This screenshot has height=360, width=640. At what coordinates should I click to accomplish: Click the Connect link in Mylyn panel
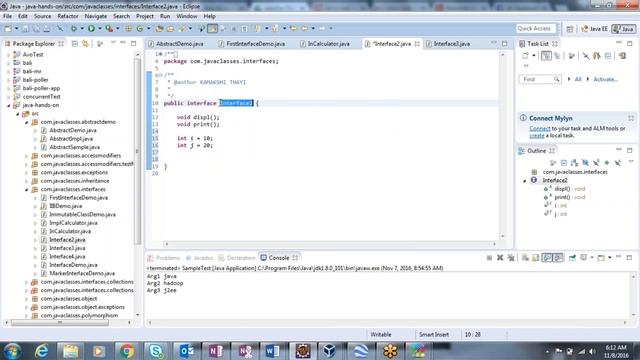click(x=540, y=129)
